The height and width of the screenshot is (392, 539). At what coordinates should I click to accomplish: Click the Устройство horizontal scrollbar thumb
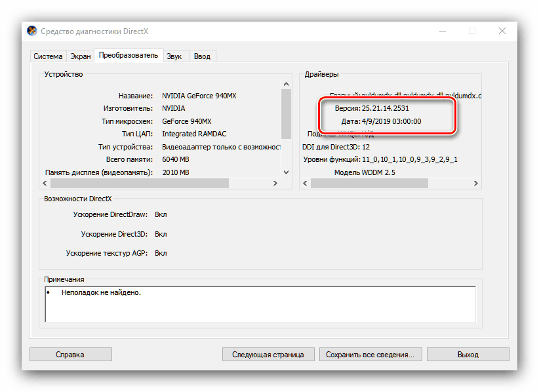pos(140,183)
